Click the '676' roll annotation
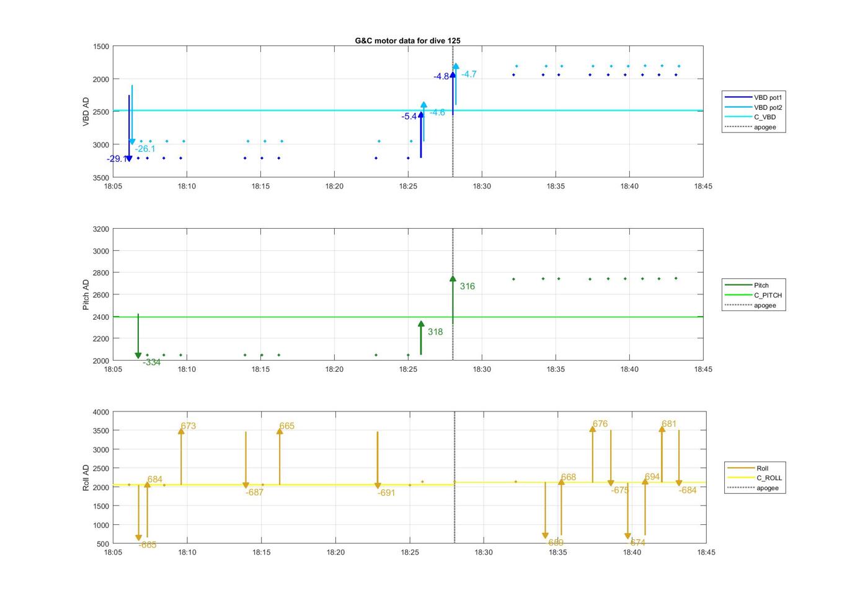Screen dimensions: 868x611 [600, 424]
